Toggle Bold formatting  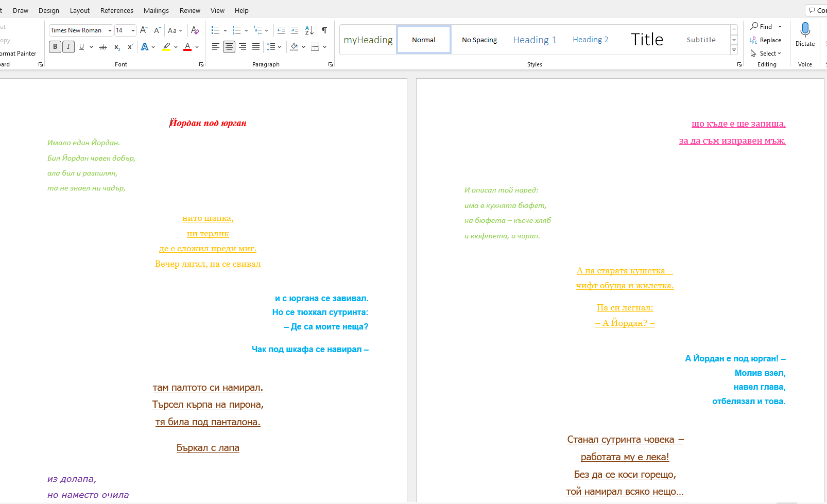(x=55, y=47)
